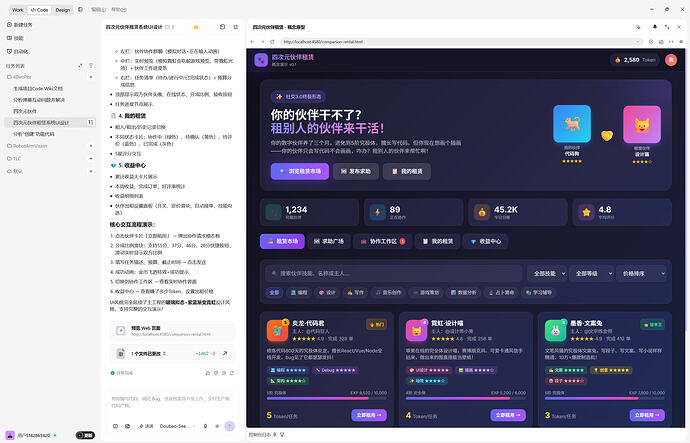Open the 生成项目Code Wiki文档 task

point(38,88)
